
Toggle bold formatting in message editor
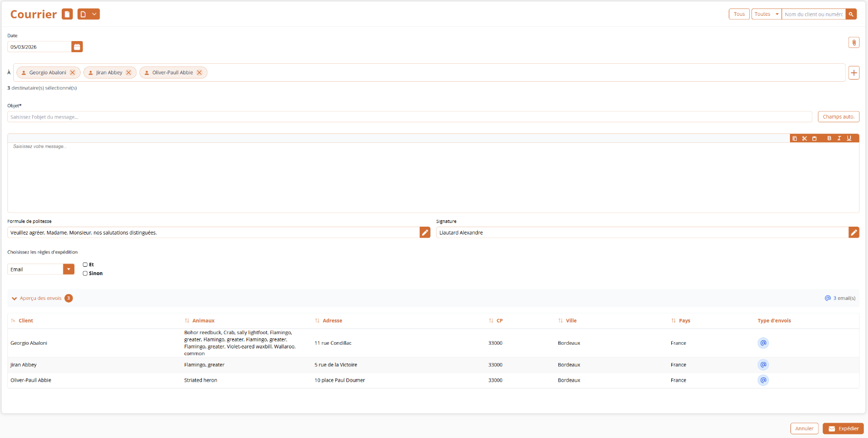click(829, 139)
